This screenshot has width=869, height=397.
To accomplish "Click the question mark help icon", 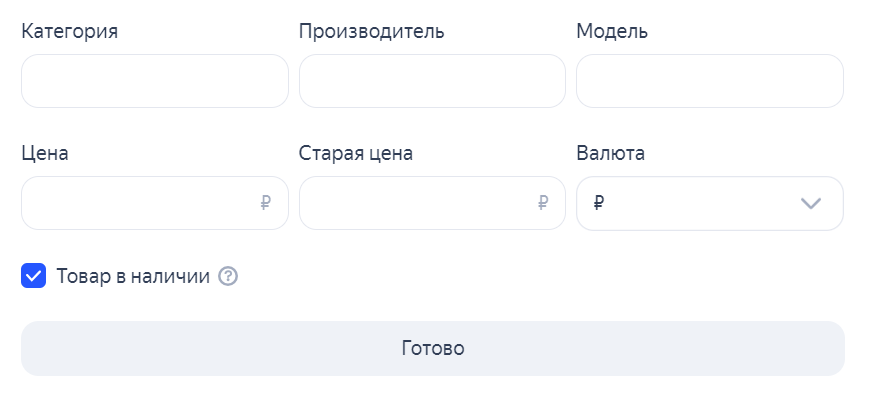I will [x=228, y=276].
